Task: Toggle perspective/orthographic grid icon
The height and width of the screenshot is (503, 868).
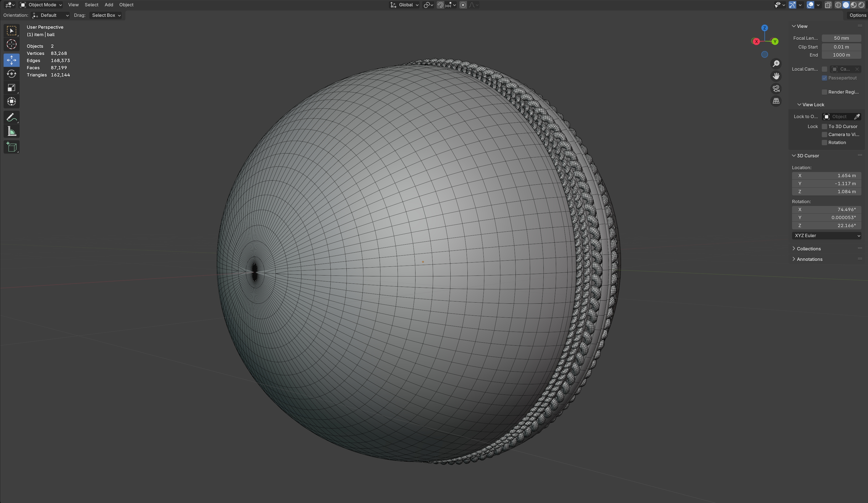Action: 776,101
